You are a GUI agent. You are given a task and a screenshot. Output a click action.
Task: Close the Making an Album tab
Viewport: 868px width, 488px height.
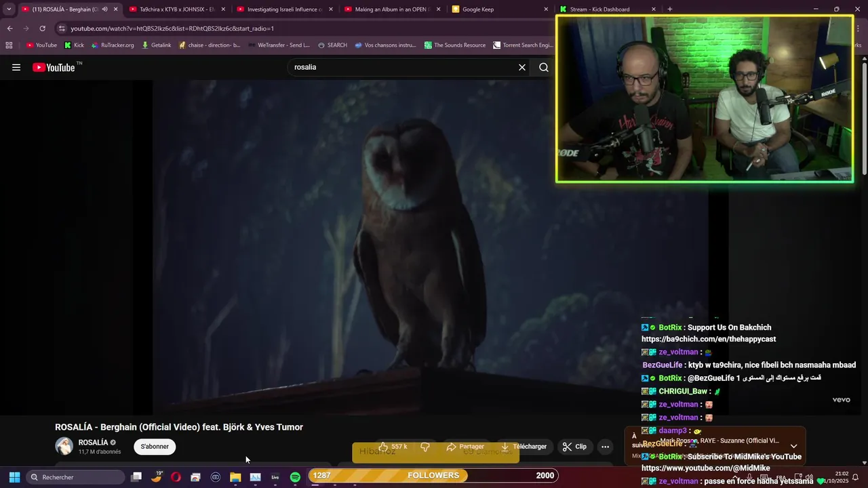[438, 9]
